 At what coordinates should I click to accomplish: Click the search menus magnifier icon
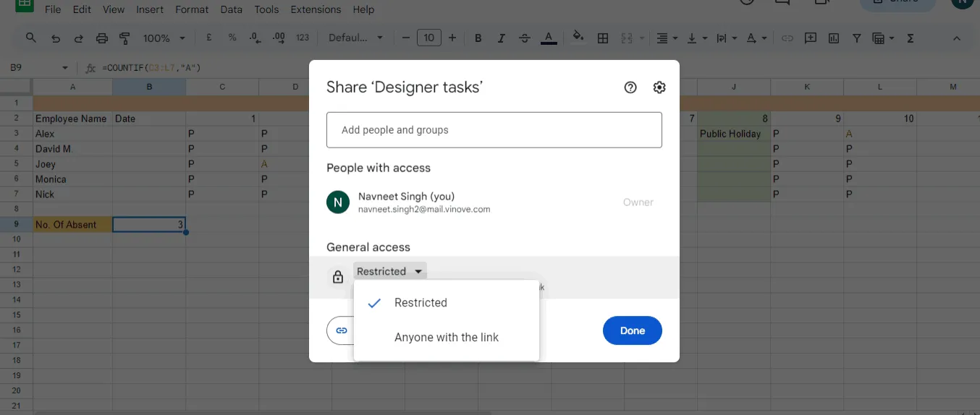(x=30, y=38)
